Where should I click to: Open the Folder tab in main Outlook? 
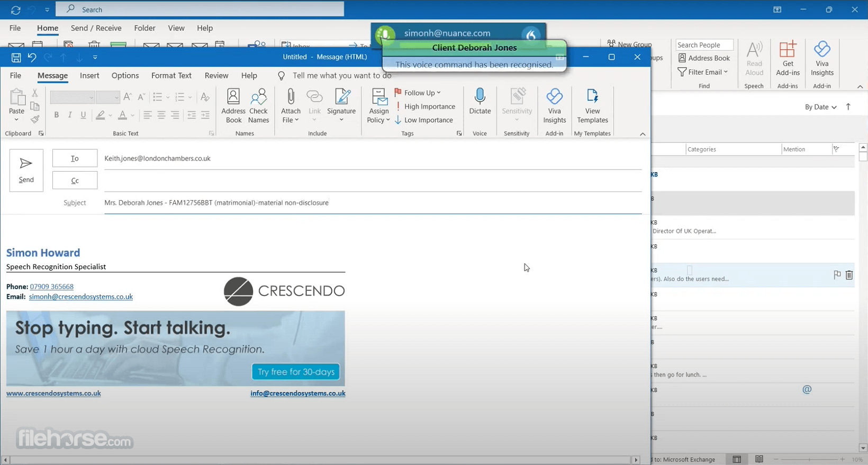[144, 28]
